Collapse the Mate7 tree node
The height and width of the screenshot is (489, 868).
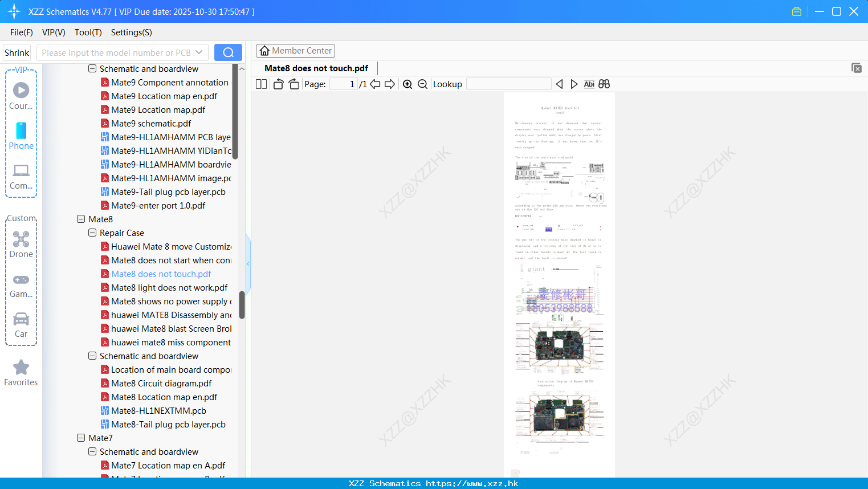pyautogui.click(x=81, y=438)
